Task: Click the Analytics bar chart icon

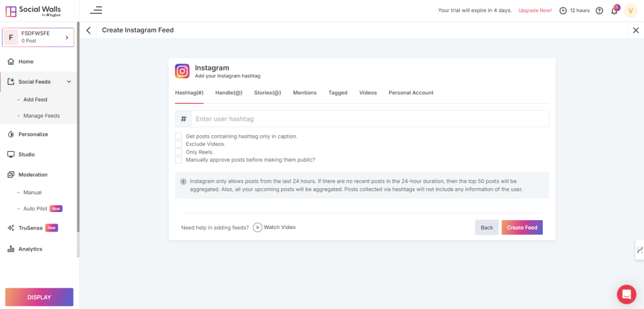Action: [11, 249]
